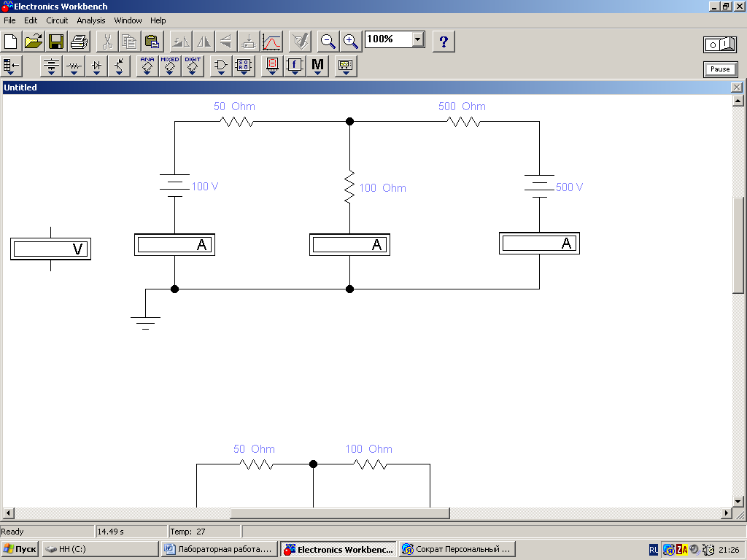Image resolution: width=747 pixels, height=560 pixels.
Task: Open the Digital flip-flop parts bin
Action: [x=244, y=66]
